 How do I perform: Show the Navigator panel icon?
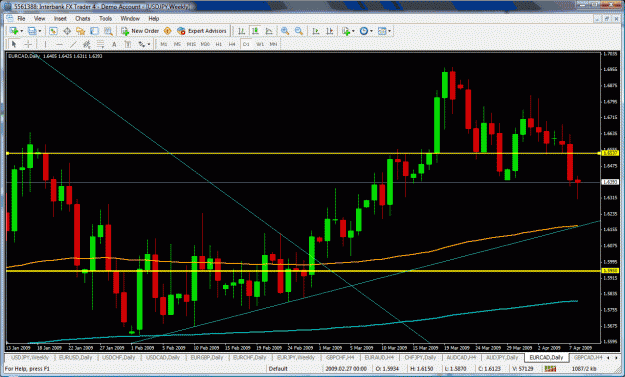(x=81, y=31)
